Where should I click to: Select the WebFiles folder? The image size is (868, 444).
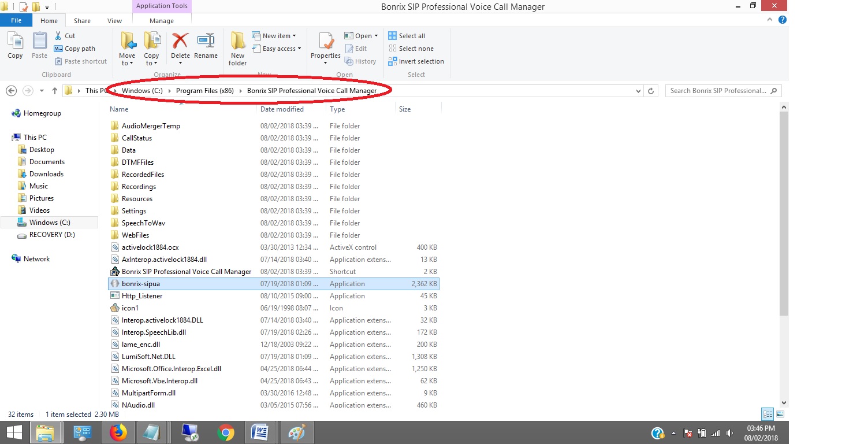pyautogui.click(x=274, y=235)
